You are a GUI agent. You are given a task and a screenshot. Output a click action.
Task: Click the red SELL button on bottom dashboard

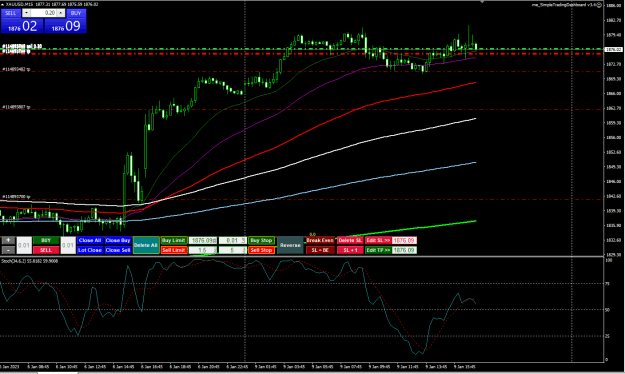46,250
